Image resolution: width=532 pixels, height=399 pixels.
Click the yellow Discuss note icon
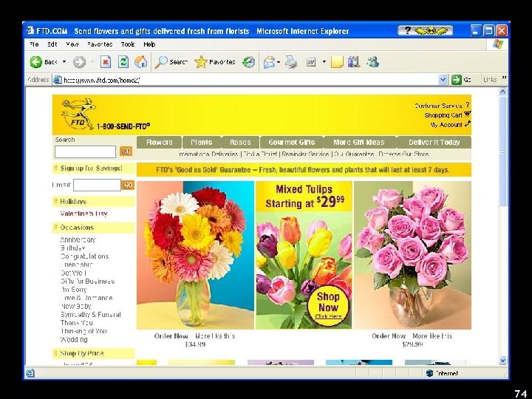coord(337,62)
